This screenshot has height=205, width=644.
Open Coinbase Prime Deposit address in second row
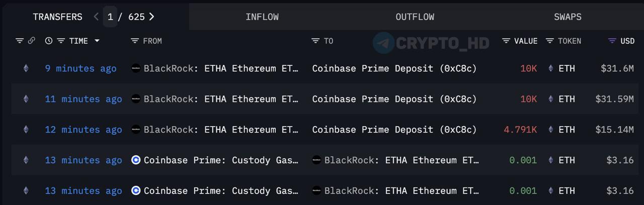click(394, 99)
